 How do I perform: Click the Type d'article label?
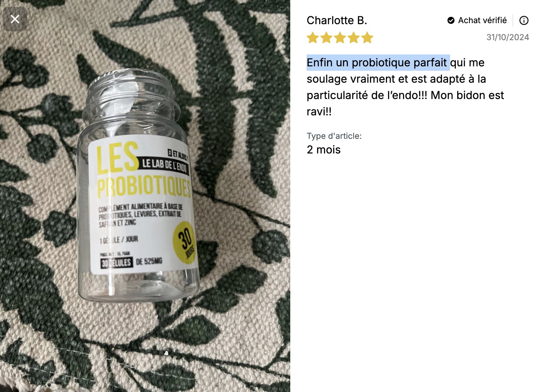tap(334, 136)
